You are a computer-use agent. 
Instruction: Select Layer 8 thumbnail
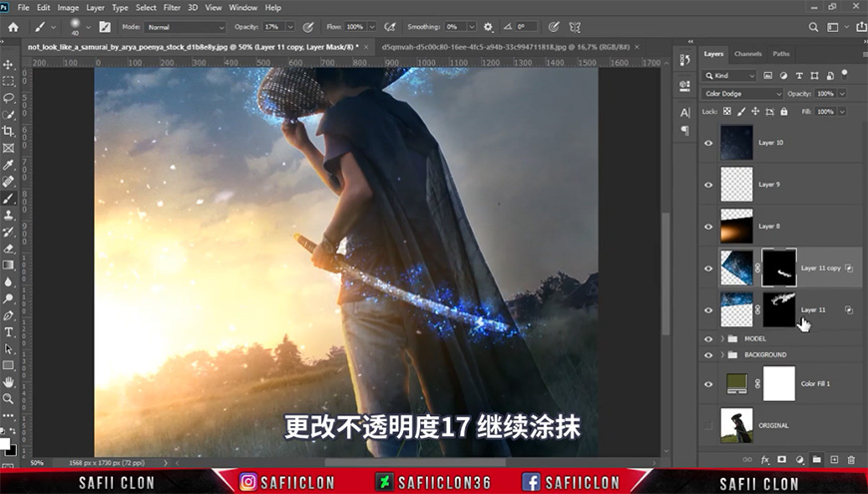(x=737, y=226)
